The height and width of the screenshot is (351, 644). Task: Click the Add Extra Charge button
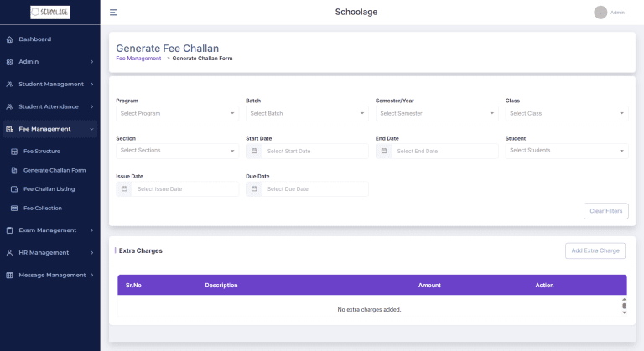(x=595, y=250)
